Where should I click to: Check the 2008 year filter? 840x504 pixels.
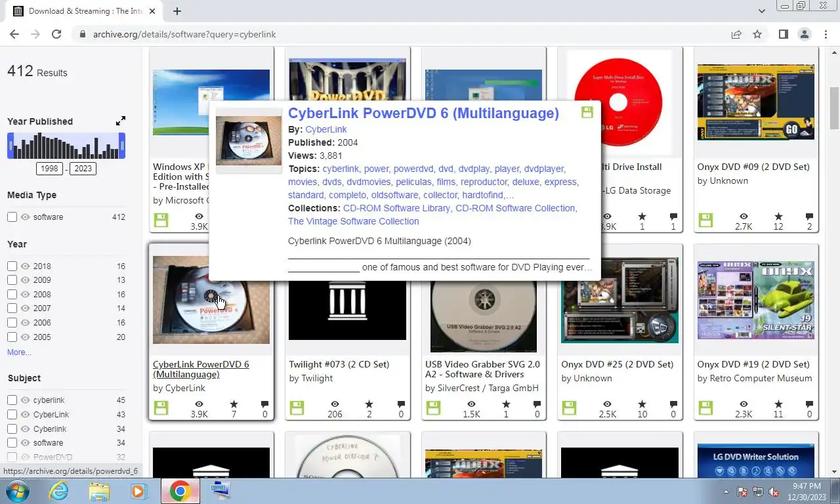click(12, 295)
